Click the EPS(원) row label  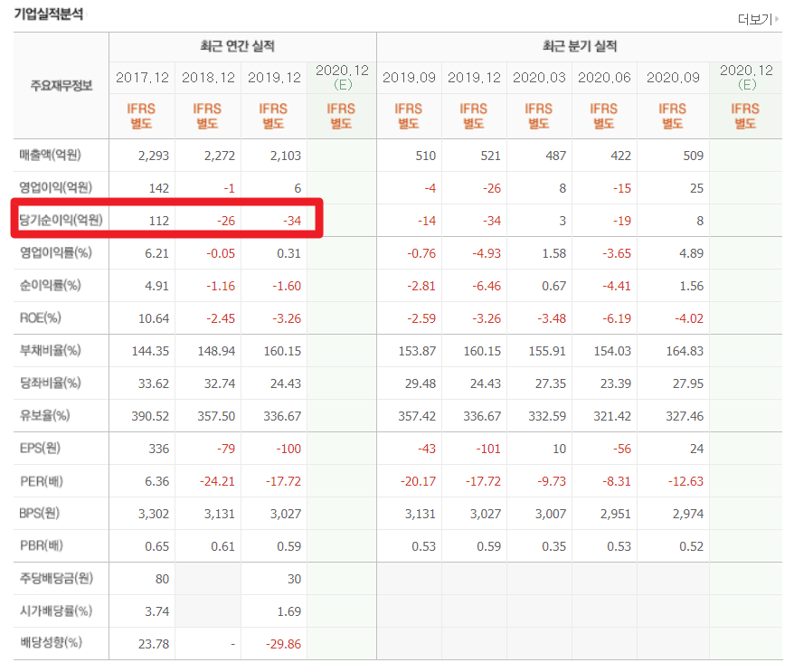pyautogui.click(x=40, y=448)
